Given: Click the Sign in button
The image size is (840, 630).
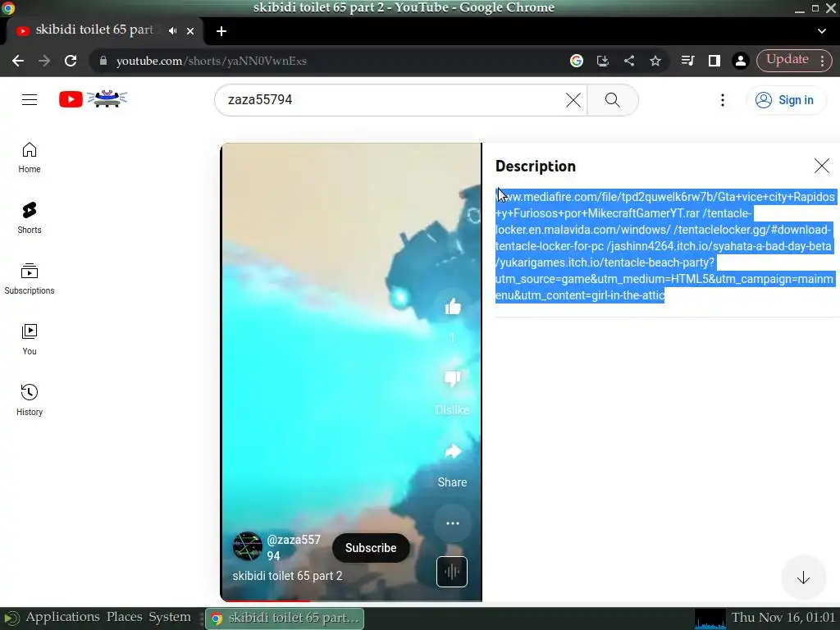Looking at the screenshot, I should click(x=785, y=99).
